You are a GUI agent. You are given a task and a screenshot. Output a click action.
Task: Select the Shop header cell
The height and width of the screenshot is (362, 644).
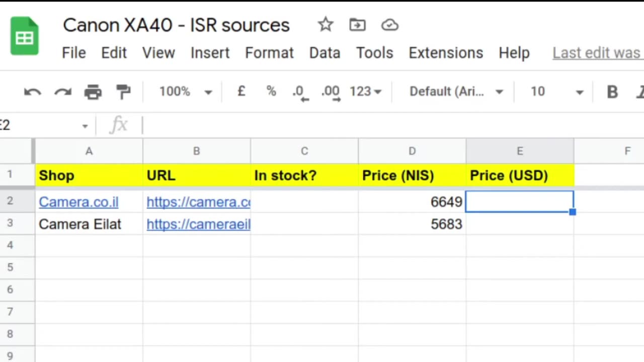coord(89,175)
